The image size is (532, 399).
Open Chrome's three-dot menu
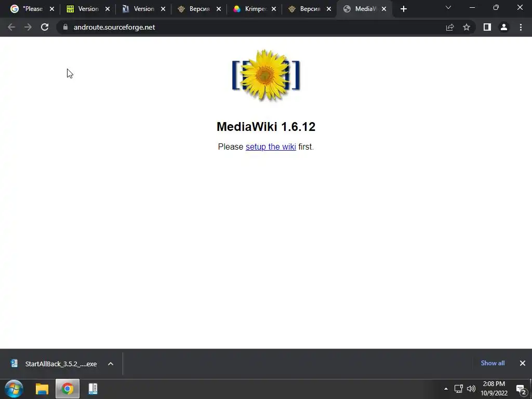[521, 27]
